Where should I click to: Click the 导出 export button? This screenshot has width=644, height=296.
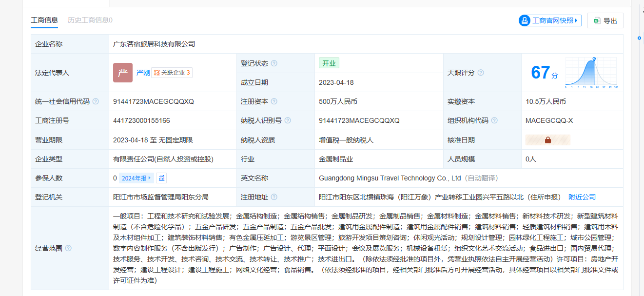tap(605, 20)
